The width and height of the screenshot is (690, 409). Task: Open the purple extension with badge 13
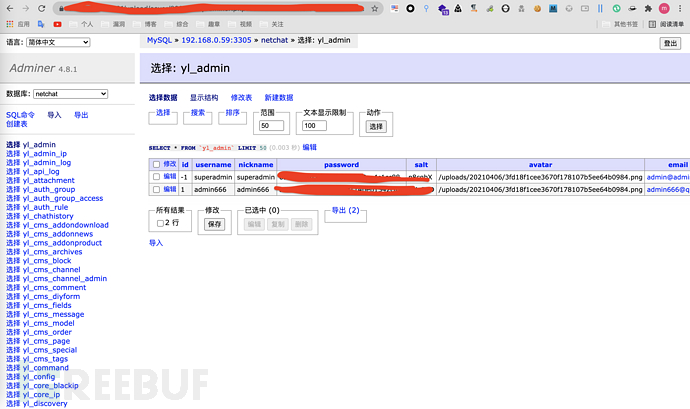pyautogui.click(x=443, y=9)
